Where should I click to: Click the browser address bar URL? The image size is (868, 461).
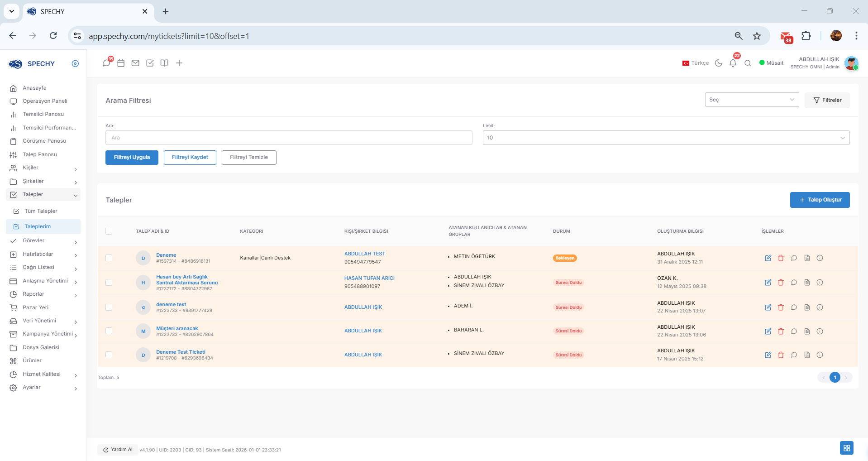pos(169,36)
